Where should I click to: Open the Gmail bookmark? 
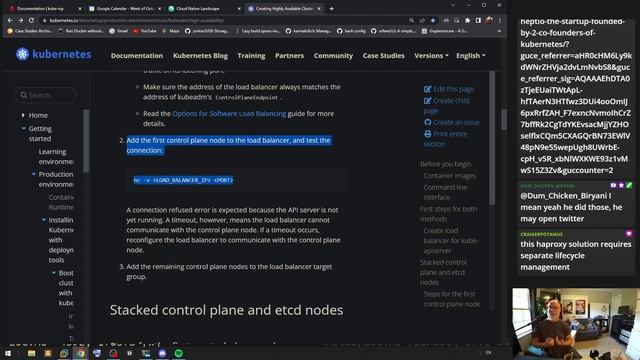click(x=118, y=31)
